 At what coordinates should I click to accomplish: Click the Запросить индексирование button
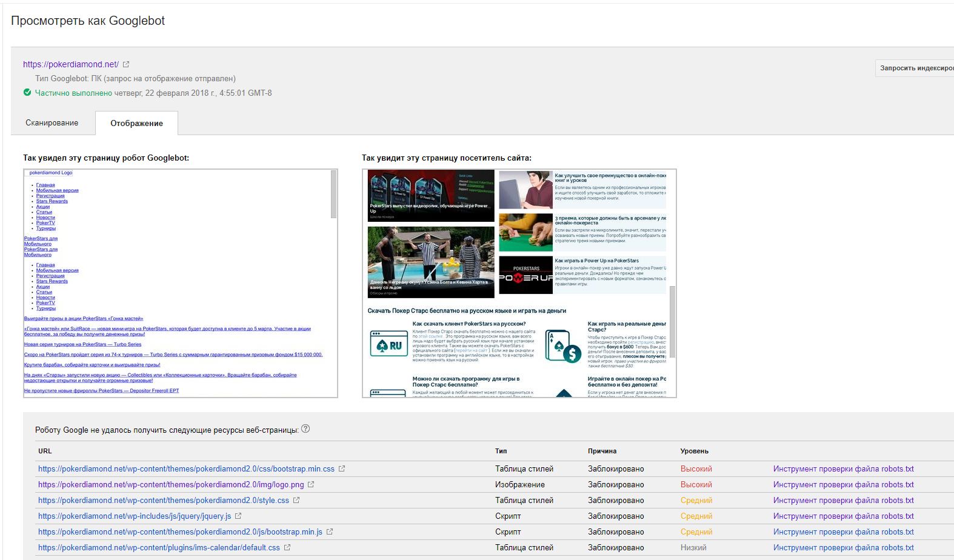pos(915,68)
